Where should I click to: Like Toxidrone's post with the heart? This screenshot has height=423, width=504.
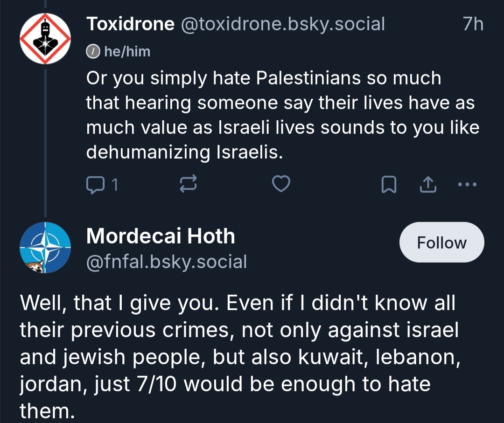point(281,185)
